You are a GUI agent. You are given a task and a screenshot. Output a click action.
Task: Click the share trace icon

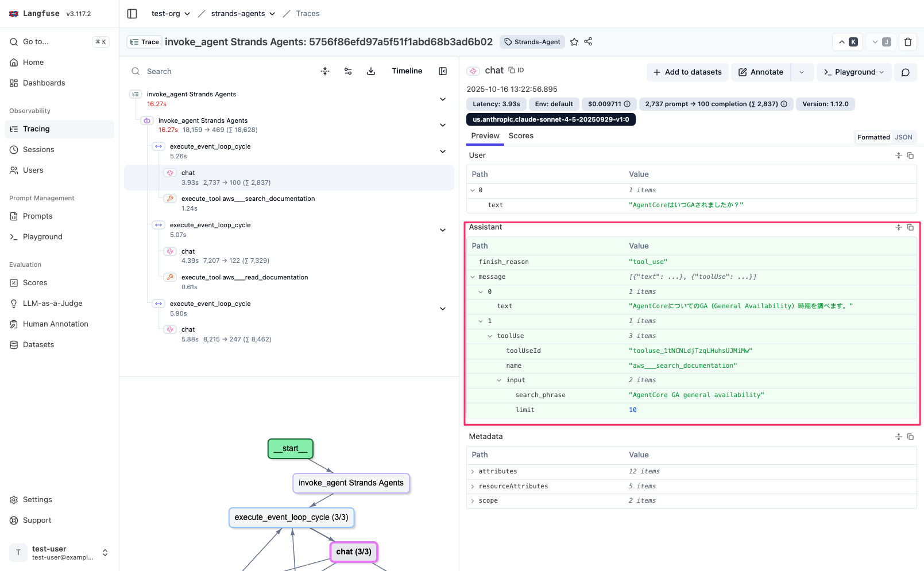click(x=588, y=42)
